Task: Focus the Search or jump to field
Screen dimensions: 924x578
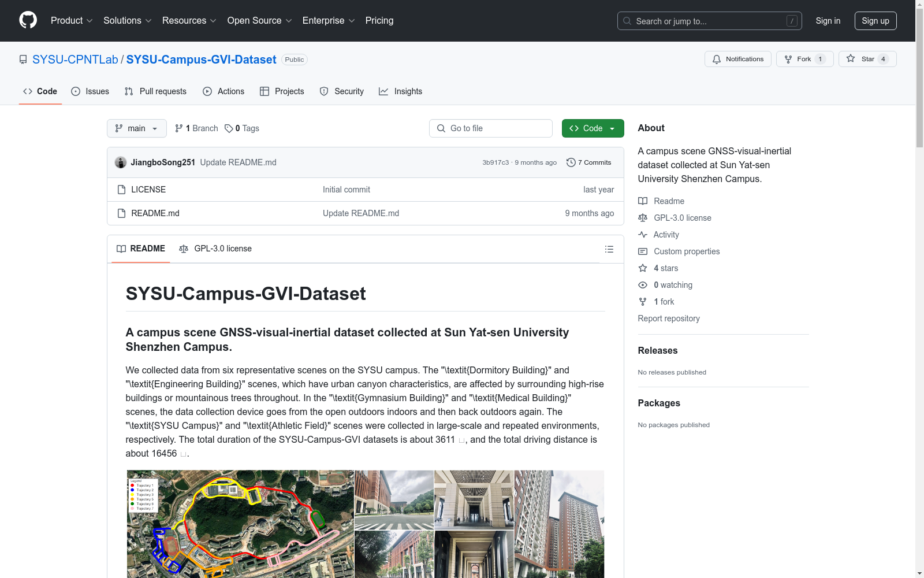Action: coord(709,21)
